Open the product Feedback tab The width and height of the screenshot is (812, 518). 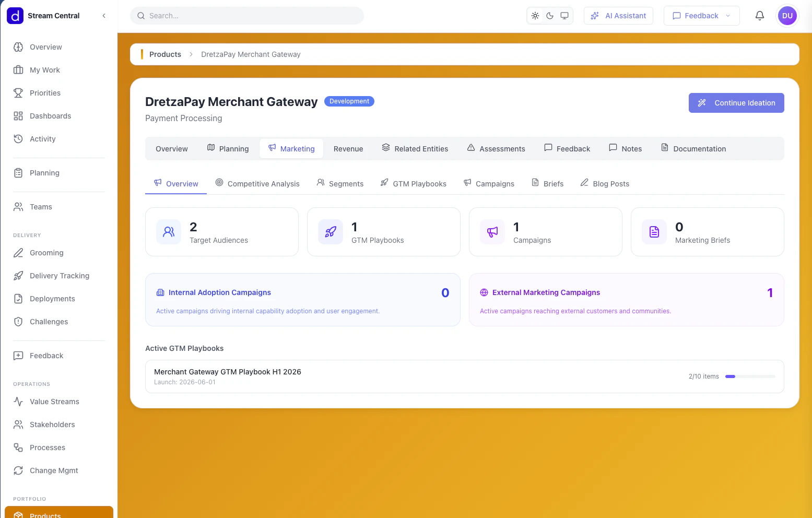click(x=567, y=149)
